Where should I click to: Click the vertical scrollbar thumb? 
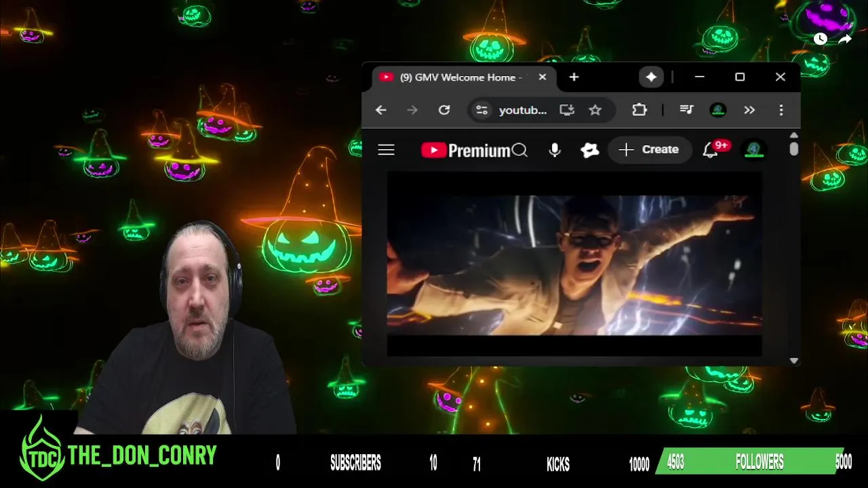pos(794,148)
